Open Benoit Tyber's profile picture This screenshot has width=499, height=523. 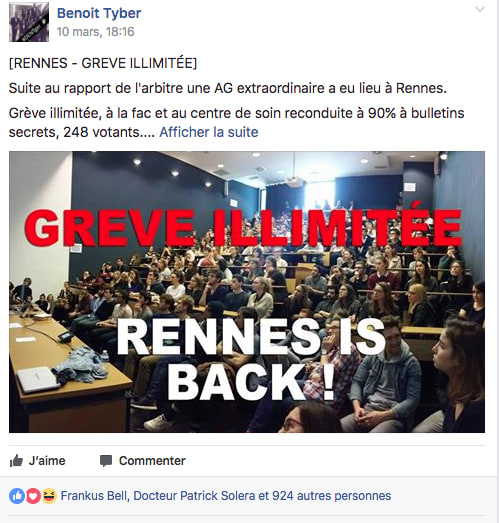(29, 22)
